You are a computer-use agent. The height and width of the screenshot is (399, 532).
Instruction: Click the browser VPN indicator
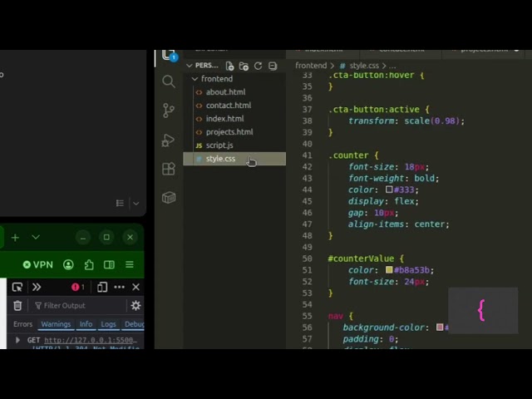tap(37, 264)
